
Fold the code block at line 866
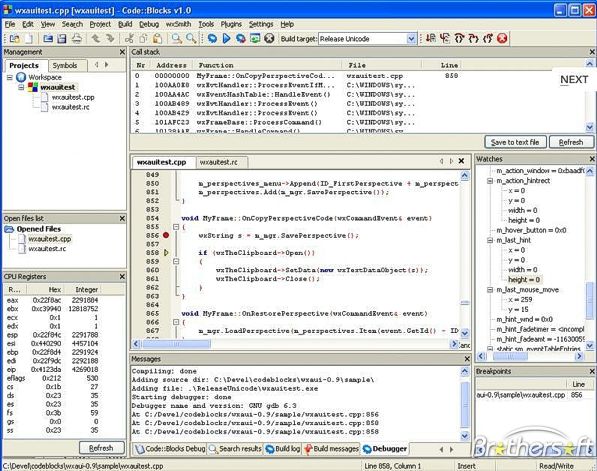click(176, 322)
